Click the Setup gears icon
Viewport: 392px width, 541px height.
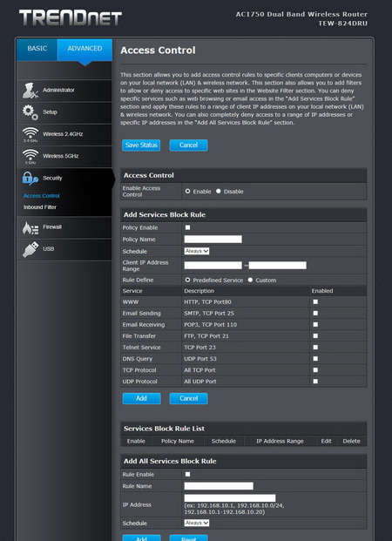30,112
